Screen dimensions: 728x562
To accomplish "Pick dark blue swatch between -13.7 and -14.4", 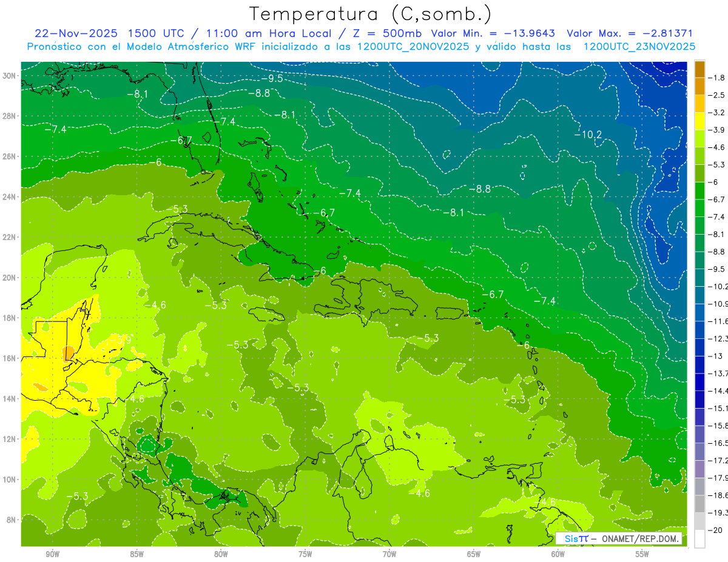I will [x=699, y=382].
